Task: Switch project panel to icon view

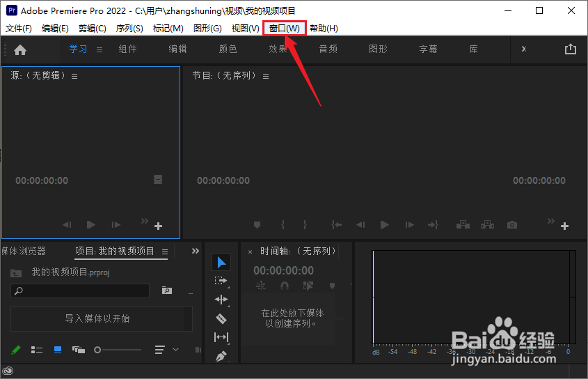Action: pos(58,350)
